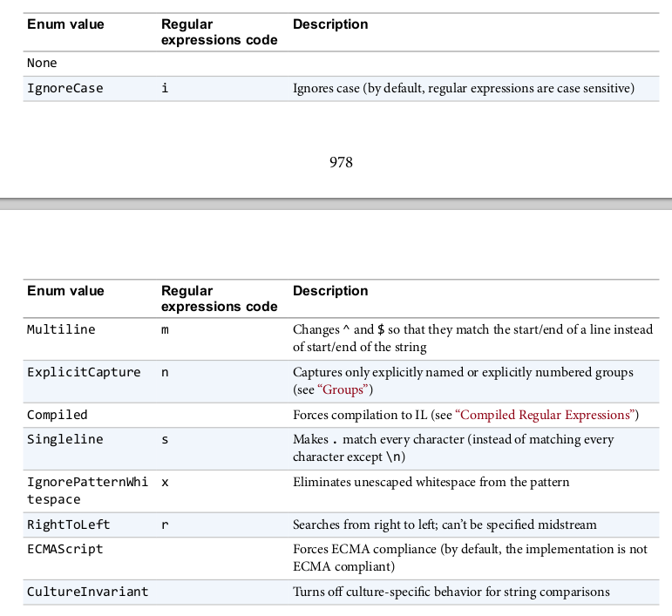The height and width of the screenshot is (616, 672).
Task: Click the Singleline enum value
Action: coord(65,439)
